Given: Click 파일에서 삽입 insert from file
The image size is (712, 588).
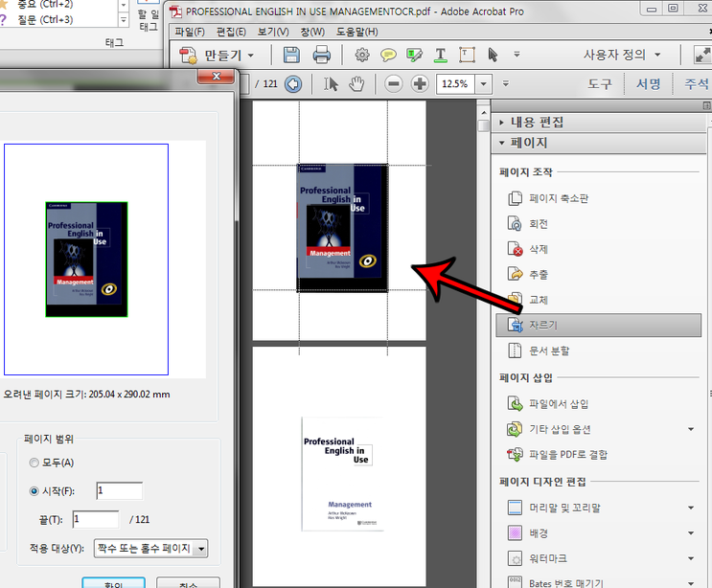Looking at the screenshot, I should click(548, 404).
